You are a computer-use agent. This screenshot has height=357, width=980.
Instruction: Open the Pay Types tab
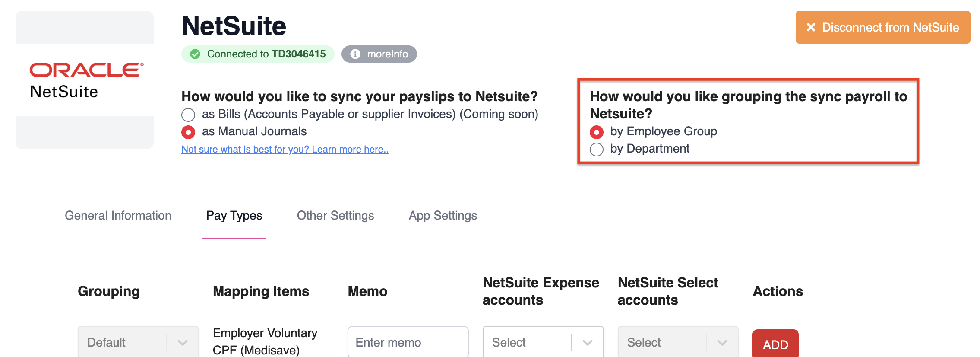(x=234, y=215)
